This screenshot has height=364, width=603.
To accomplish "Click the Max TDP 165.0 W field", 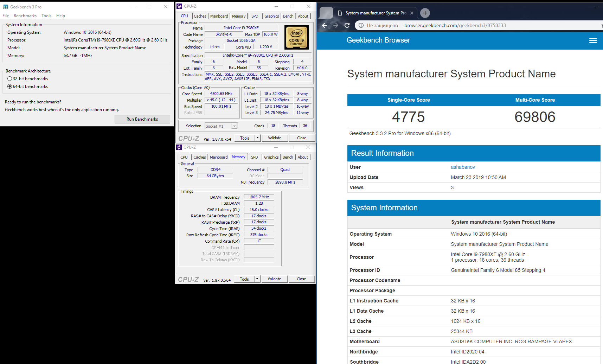I will 270,34.
